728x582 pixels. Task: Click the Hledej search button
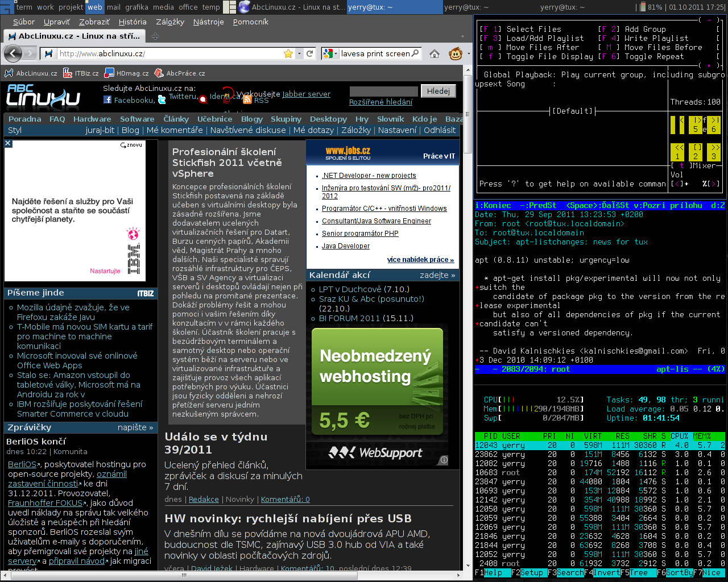click(x=438, y=91)
